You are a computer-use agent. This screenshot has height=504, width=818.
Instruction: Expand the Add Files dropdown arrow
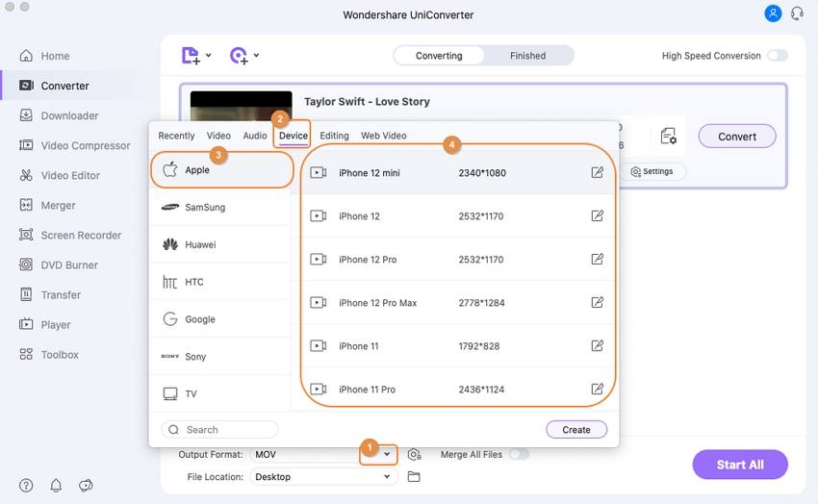pos(208,55)
